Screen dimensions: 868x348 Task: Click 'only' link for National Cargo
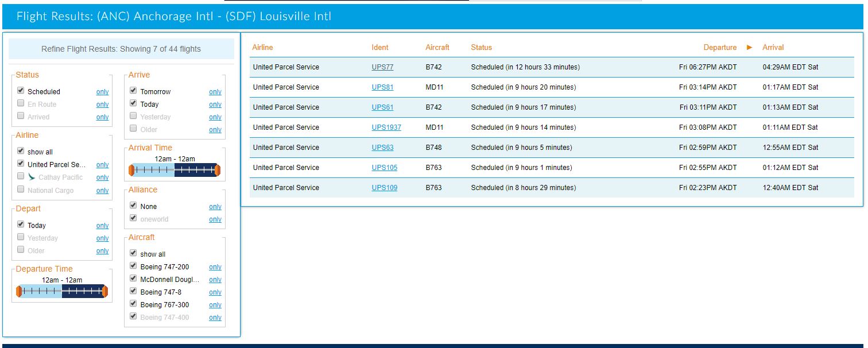click(102, 191)
